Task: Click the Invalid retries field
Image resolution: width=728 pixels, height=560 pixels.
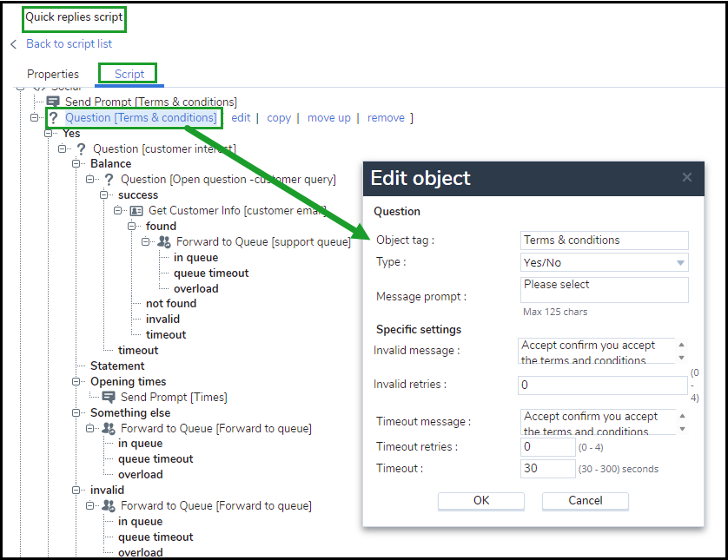Action: (602, 385)
